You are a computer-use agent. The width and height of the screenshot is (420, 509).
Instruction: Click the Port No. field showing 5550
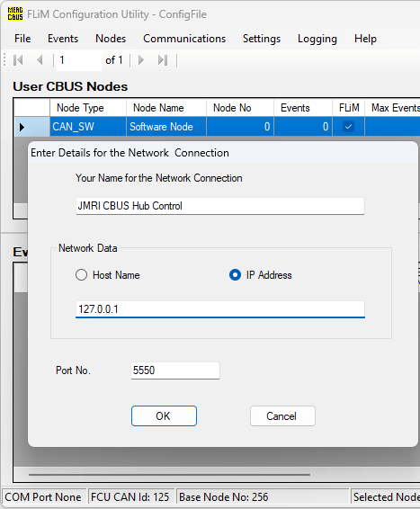pyautogui.click(x=175, y=371)
